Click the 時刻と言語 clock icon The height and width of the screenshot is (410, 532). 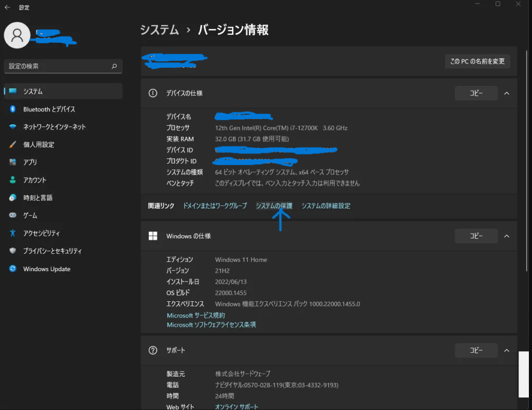coord(13,198)
